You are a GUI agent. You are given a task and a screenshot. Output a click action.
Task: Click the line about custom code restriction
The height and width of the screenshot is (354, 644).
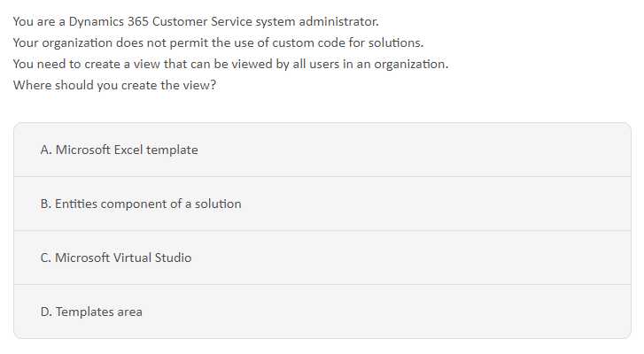click(218, 42)
